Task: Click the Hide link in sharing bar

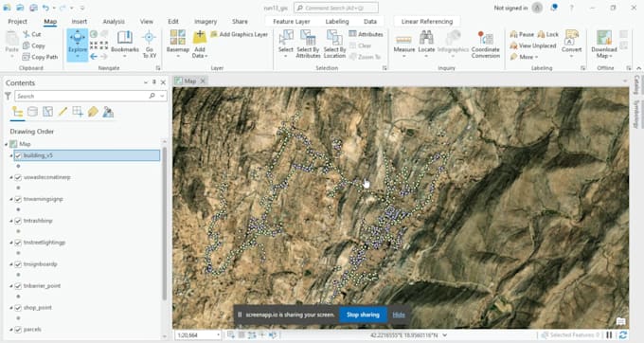Action: coord(399,315)
